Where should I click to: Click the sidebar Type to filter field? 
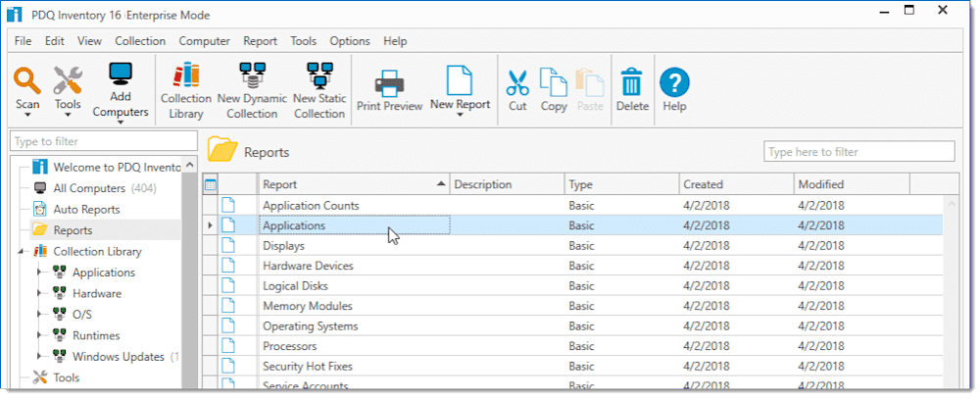click(x=103, y=141)
